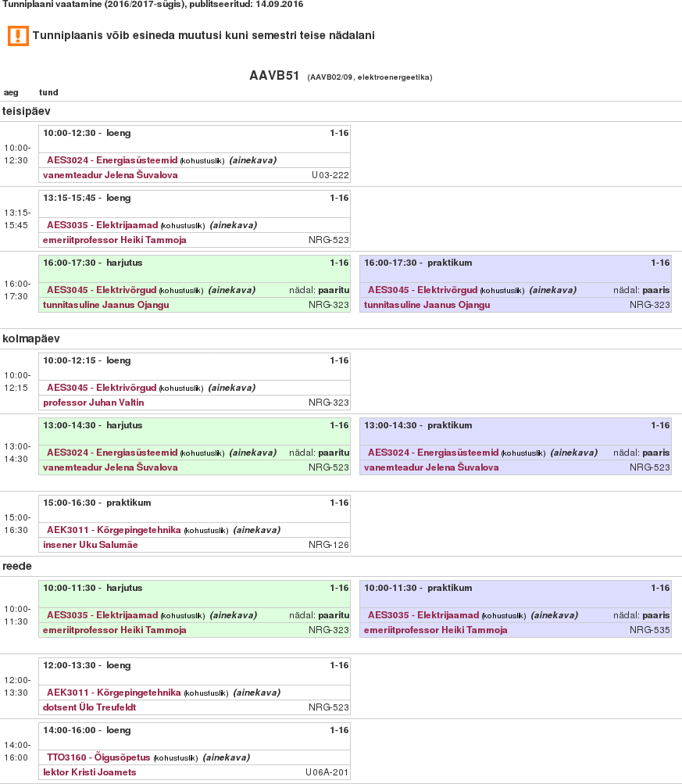Click ainekava in Wednesday AES3024 harjutus
Image resolution: width=682 pixels, height=784 pixels.
(x=252, y=453)
